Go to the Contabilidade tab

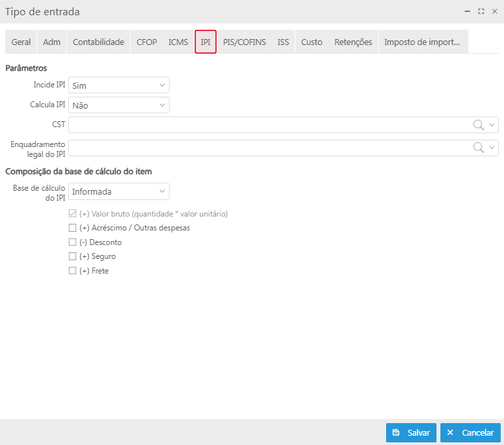click(x=98, y=42)
